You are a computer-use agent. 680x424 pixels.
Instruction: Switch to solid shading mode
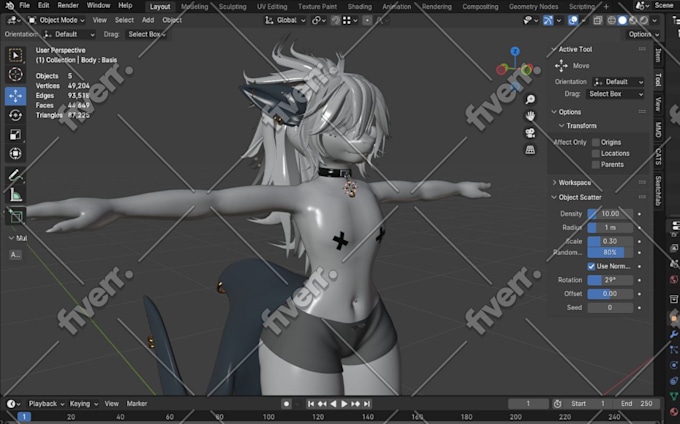pos(622,20)
